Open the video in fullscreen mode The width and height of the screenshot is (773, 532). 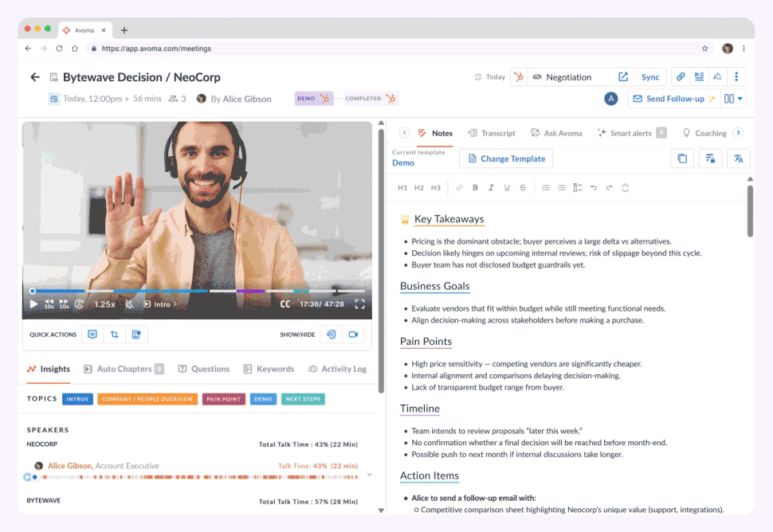(x=360, y=304)
